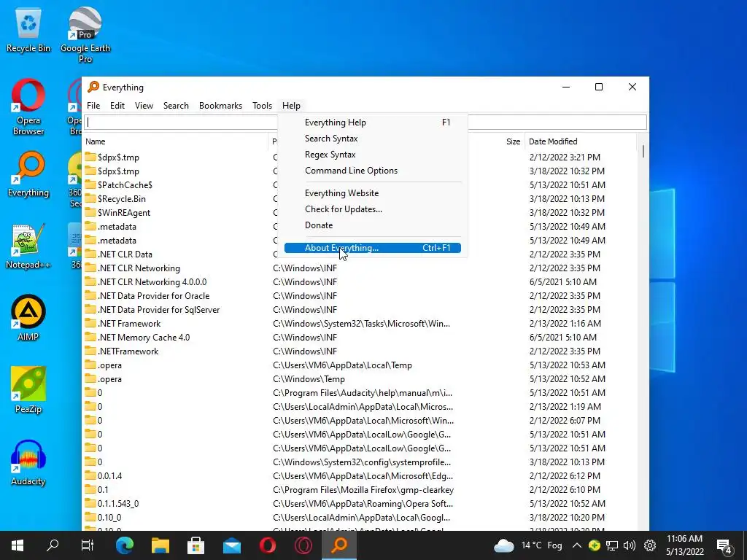Image resolution: width=747 pixels, height=560 pixels.
Task: Open the Bookmarks menu
Action: (220, 106)
